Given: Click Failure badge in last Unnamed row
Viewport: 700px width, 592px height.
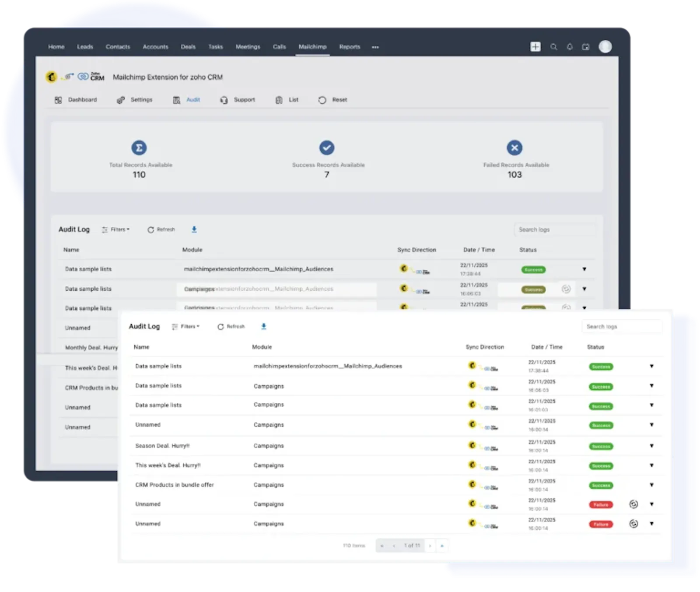Looking at the screenshot, I should pos(601,524).
